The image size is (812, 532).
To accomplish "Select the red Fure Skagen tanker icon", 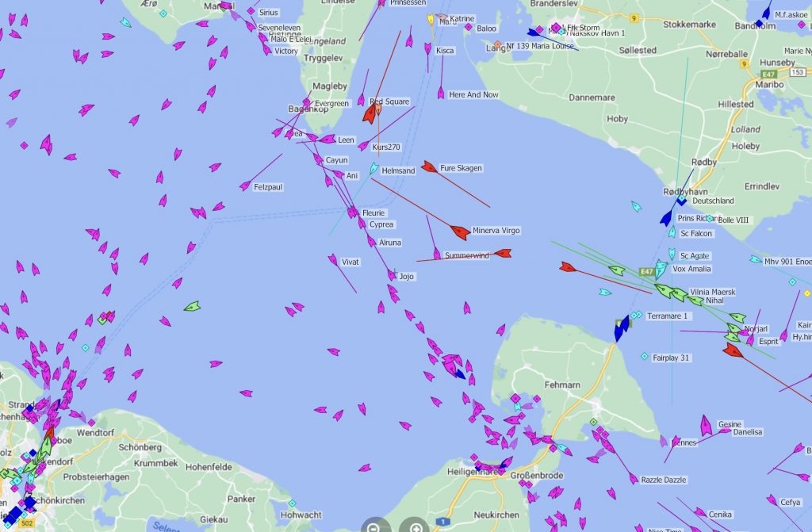I will [429, 166].
